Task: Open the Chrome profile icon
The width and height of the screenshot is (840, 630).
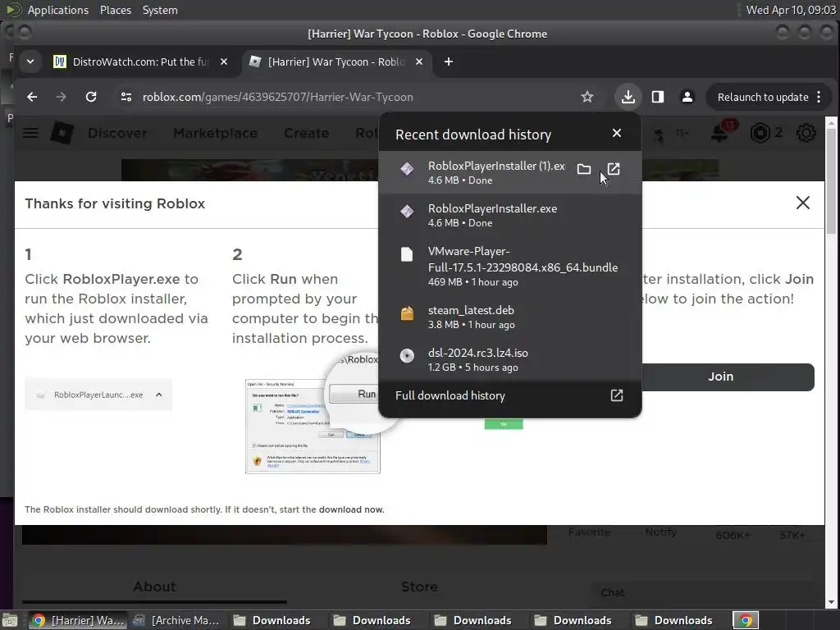Action: pos(687,97)
